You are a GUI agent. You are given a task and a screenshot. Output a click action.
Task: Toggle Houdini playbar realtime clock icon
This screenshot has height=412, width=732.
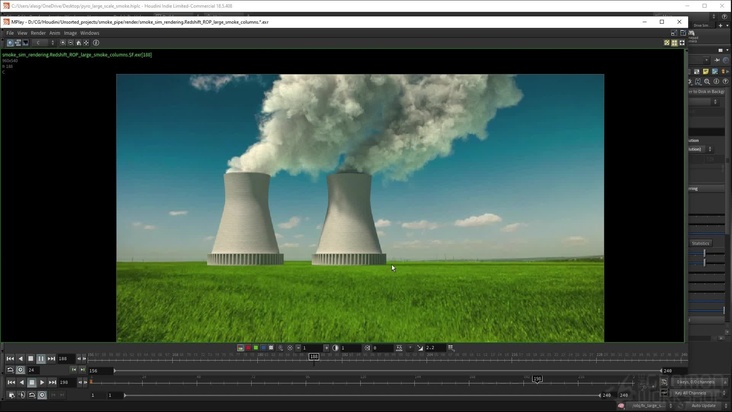pos(42,395)
